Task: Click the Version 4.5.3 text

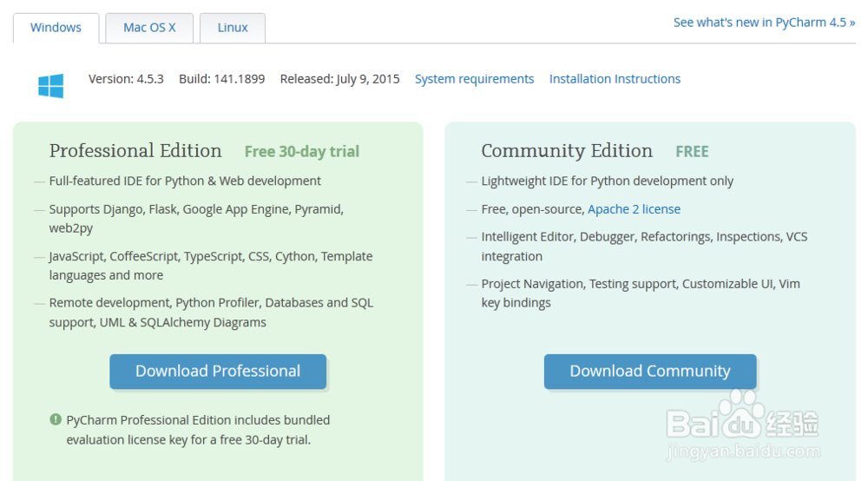Action: point(126,79)
